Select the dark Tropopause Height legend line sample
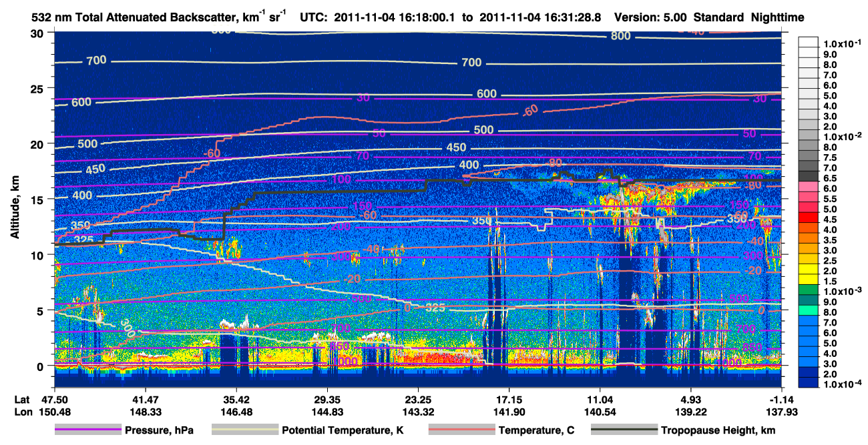This screenshot has height=445, width=868. point(624,430)
